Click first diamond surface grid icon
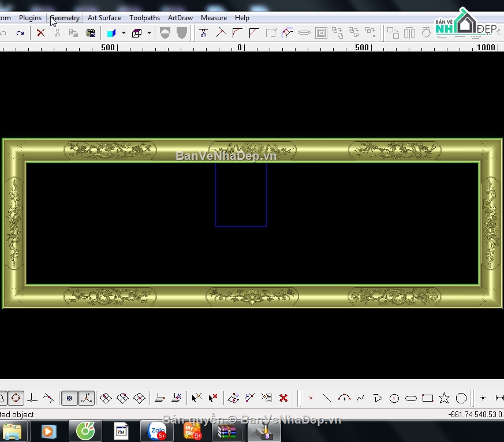Screen dimensions: 504x442 (106, 398)
